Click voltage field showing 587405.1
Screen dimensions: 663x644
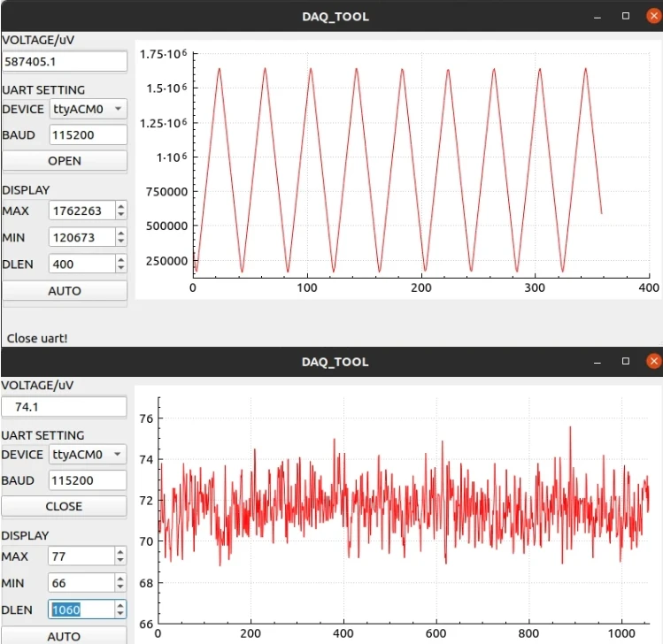pyautogui.click(x=65, y=62)
